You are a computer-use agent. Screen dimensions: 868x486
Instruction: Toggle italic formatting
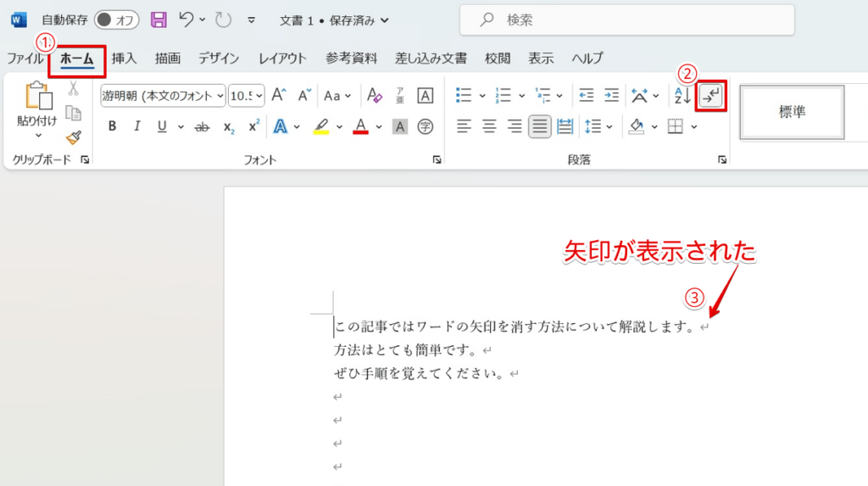[x=136, y=126]
